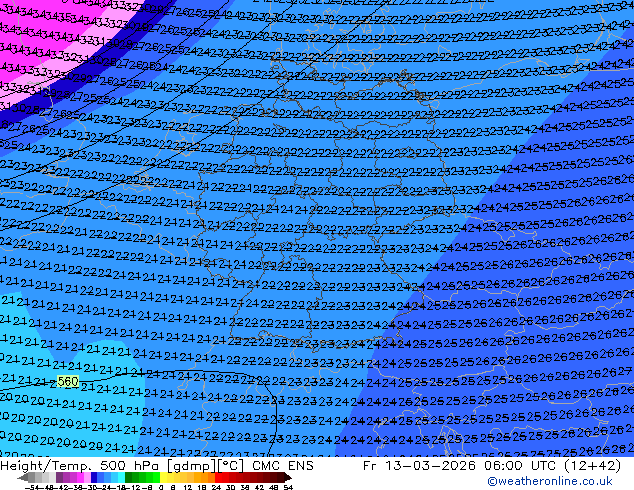This screenshot has height=490, width=634.
Task: Click the dark right arrow tip of the color scale
Action: (x=288, y=477)
